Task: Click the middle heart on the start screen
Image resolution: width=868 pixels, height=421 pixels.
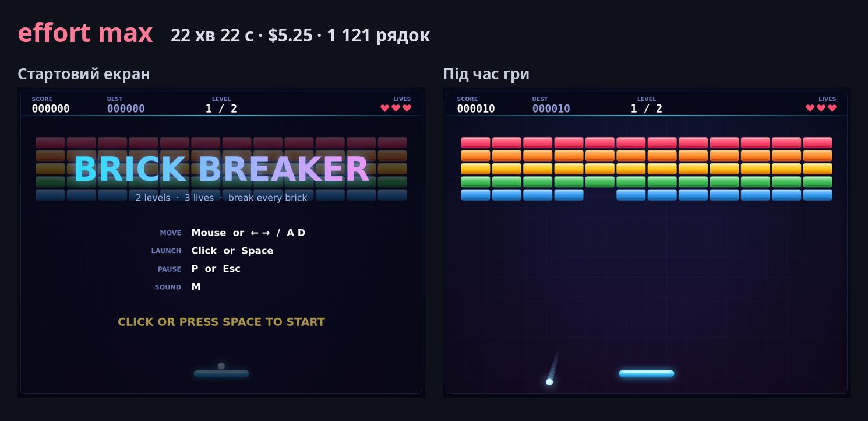Action: (396, 108)
